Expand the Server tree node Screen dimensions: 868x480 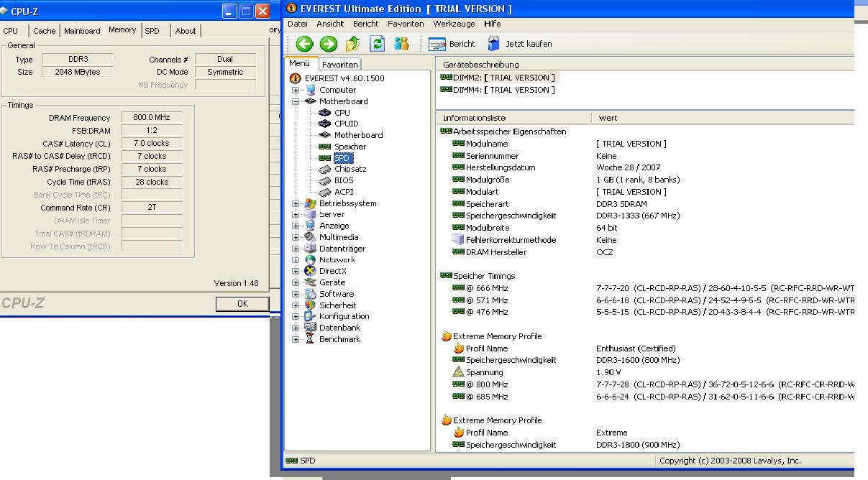click(296, 214)
